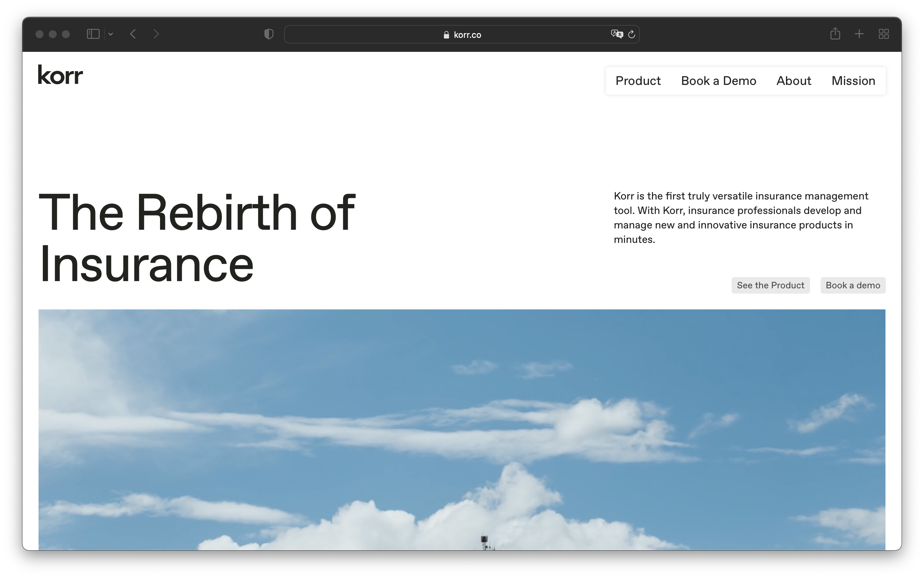Viewport: 924px width, 578px height.
Task: Open the Share menu icon
Action: 835,34
